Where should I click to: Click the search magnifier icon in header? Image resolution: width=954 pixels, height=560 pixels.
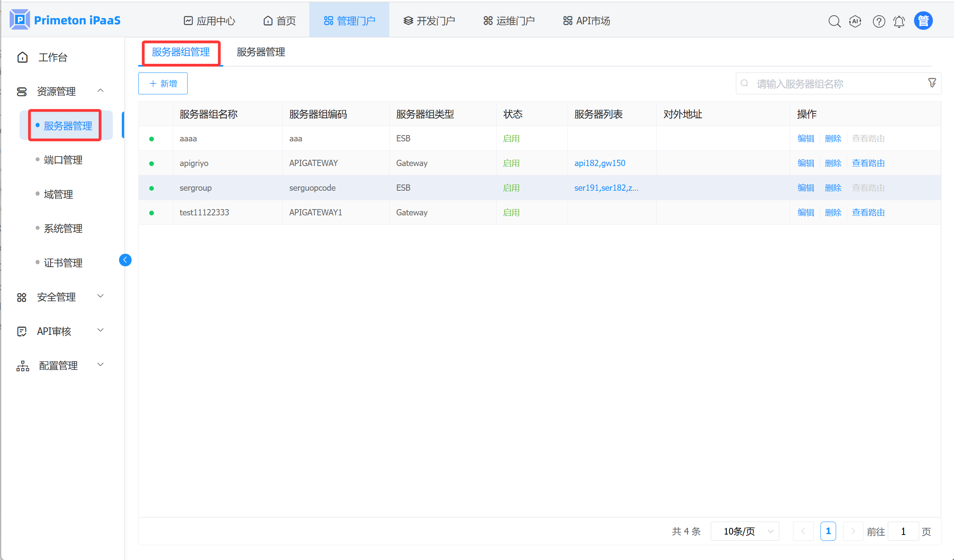pyautogui.click(x=834, y=21)
